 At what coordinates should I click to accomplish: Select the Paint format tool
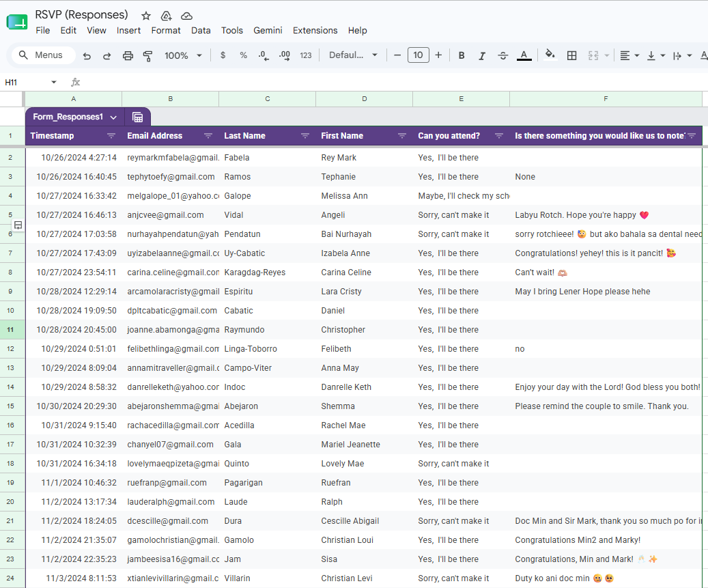pyautogui.click(x=147, y=55)
